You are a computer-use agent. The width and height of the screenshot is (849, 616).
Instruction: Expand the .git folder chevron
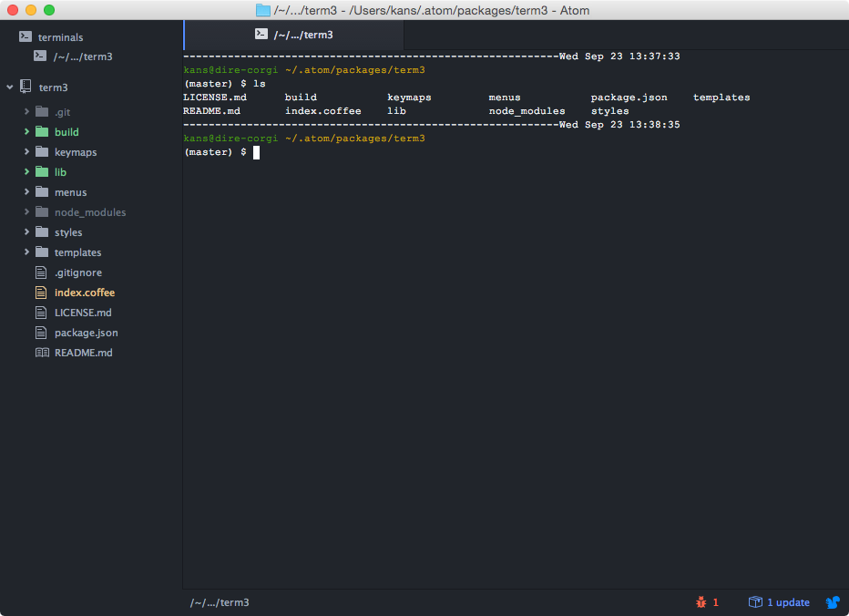click(x=26, y=111)
